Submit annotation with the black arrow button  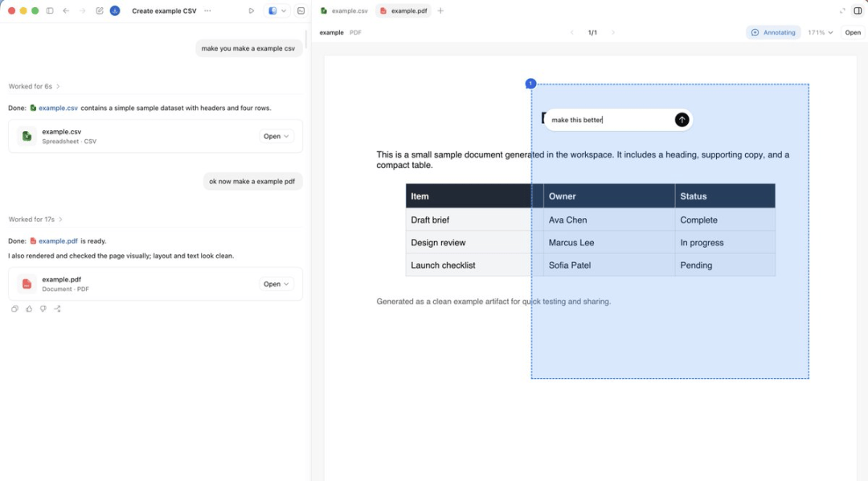pos(682,120)
